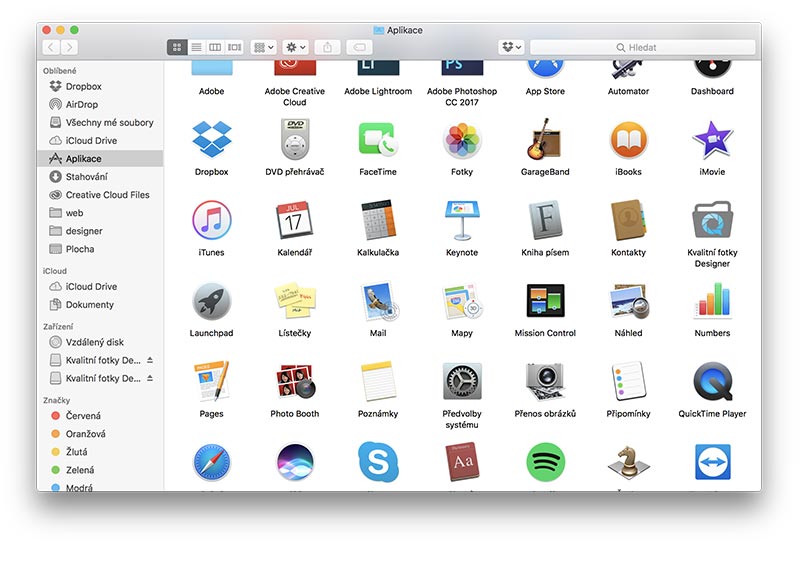
Task: Open QuickTime Player icon
Action: click(712, 381)
